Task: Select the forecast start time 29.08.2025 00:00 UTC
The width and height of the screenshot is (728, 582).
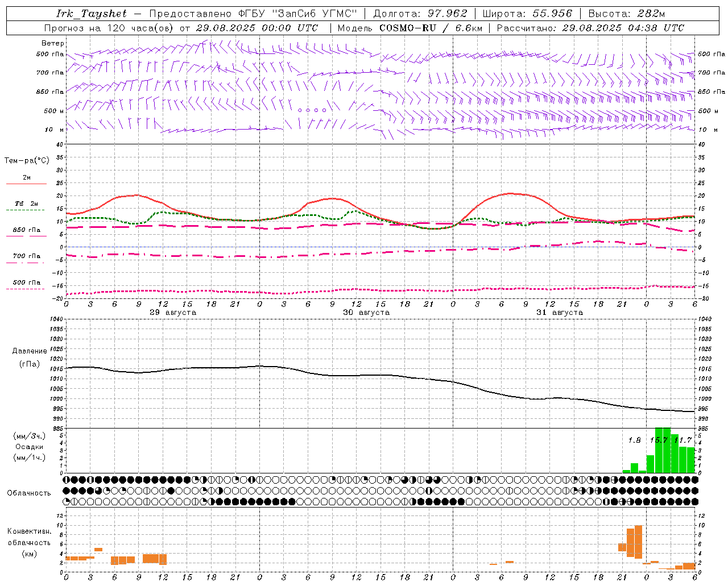Action: pos(257,28)
